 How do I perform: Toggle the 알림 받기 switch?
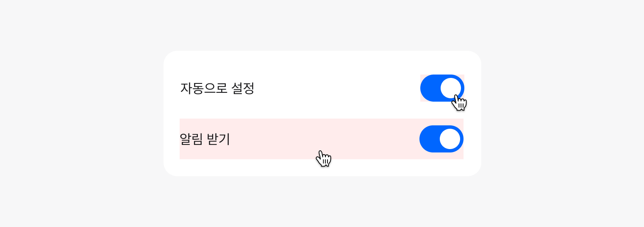point(441,139)
